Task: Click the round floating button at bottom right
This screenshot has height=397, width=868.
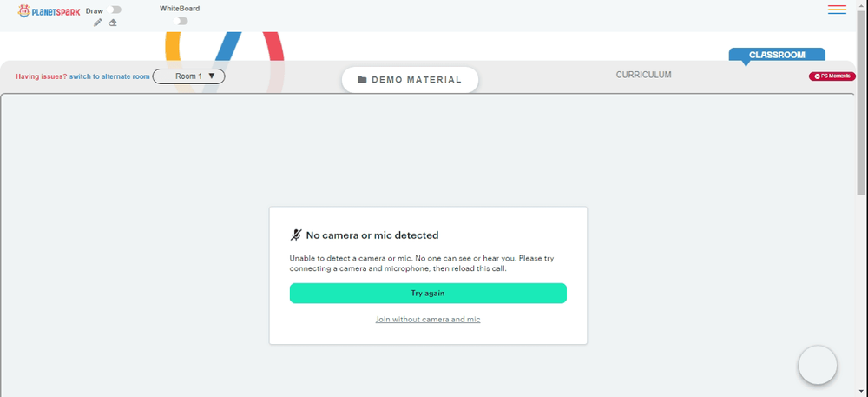Action: pos(818,365)
